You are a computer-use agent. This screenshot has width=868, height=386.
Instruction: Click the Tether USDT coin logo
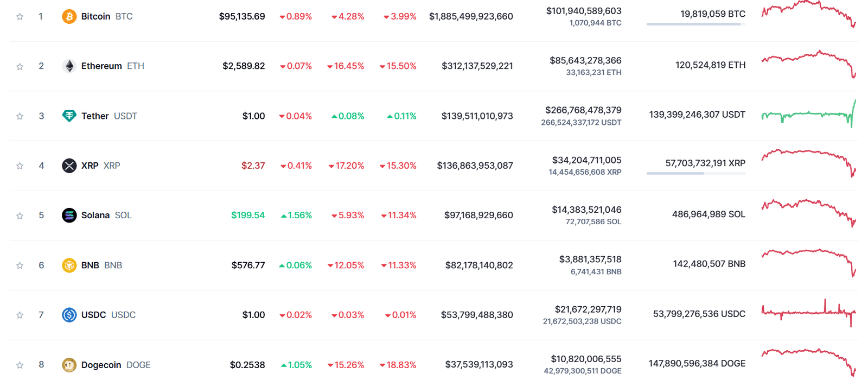tap(69, 116)
